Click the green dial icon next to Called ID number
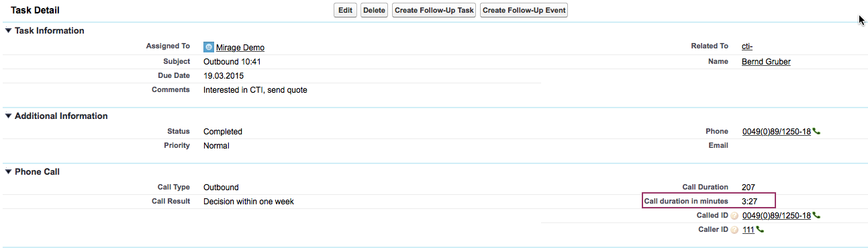The width and height of the screenshot is (868, 248). click(x=816, y=216)
